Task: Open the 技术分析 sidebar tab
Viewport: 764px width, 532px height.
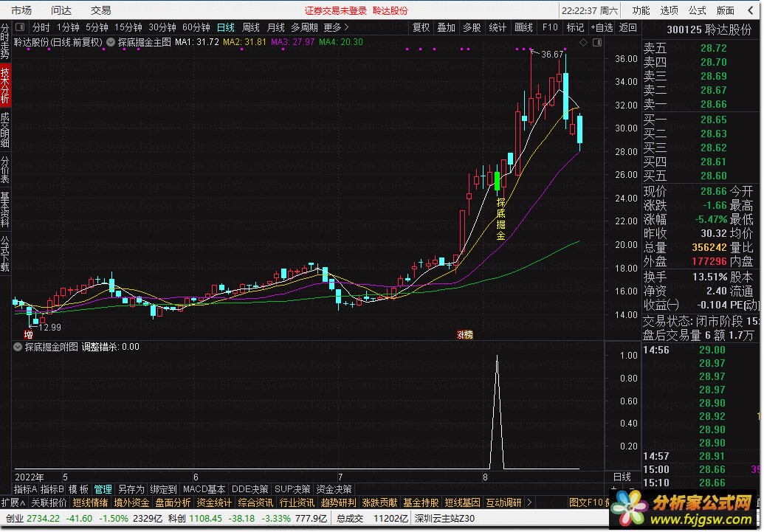Action: 5,86
